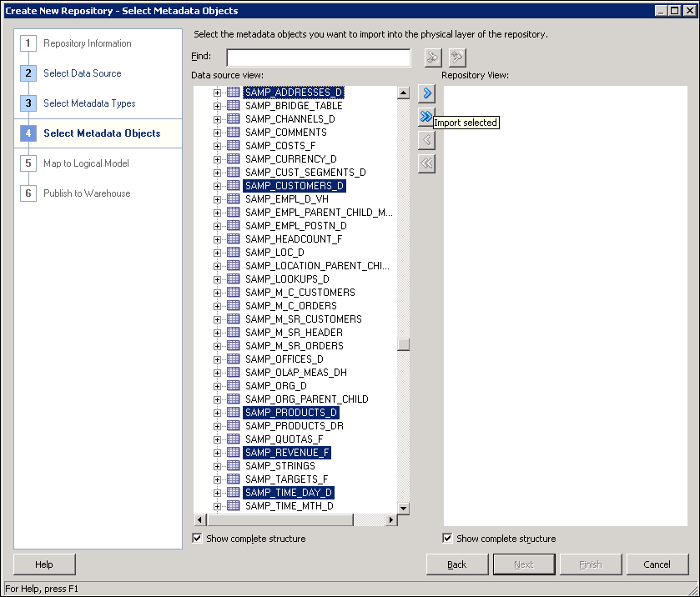Expand the SAMP_M_SR_HEADER table node
Viewport: 700px width, 597px height.
[217, 333]
